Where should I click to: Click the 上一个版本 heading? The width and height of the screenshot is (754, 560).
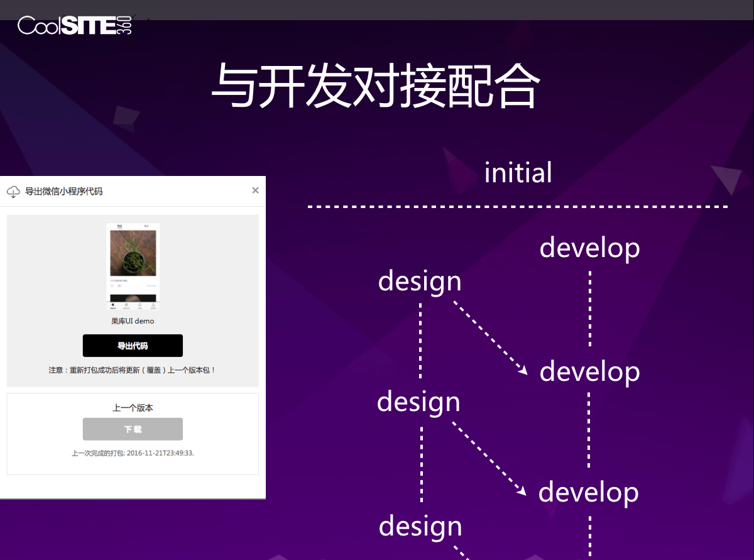pyautogui.click(x=133, y=408)
